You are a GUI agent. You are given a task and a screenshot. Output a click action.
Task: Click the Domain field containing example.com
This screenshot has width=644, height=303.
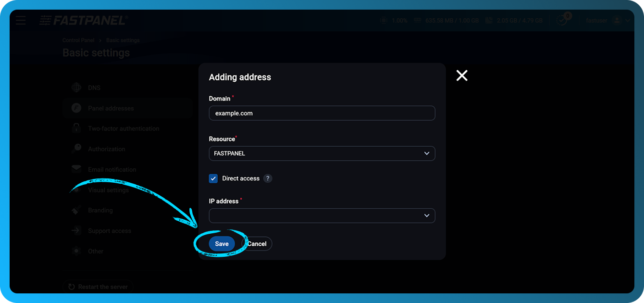pos(322,113)
